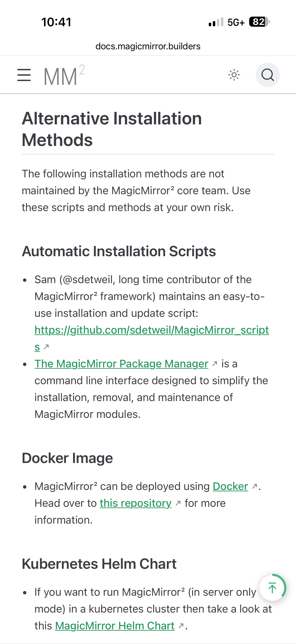Click the Docker Image section heading
The image size is (296, 644).
tap(67, 458)
